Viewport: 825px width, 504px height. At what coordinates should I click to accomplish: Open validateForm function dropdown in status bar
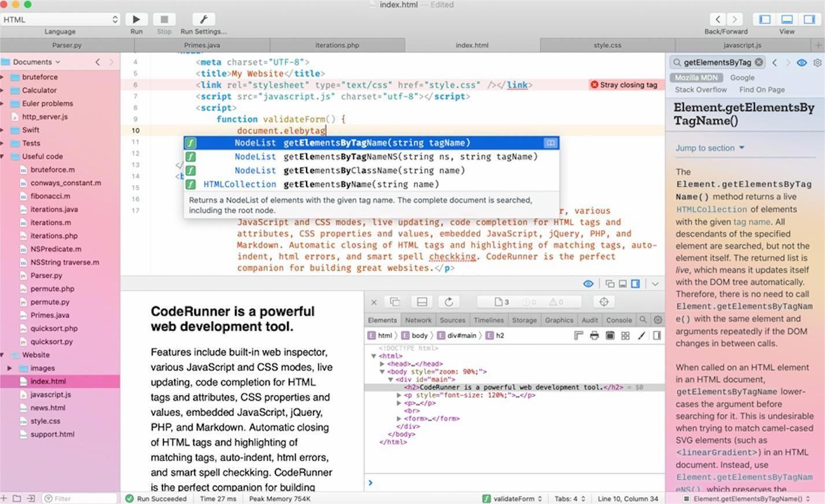point(513,498)
